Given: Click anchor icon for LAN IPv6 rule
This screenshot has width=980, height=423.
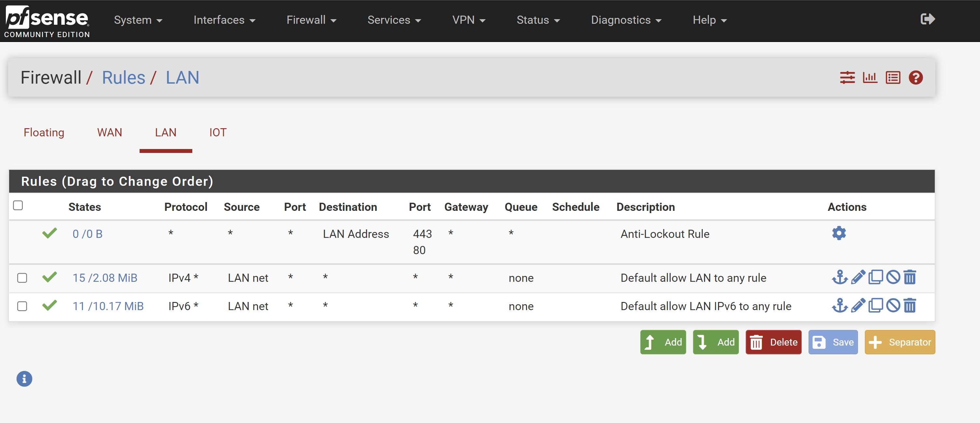Looking at the screenshot, I should click(840, 306).
